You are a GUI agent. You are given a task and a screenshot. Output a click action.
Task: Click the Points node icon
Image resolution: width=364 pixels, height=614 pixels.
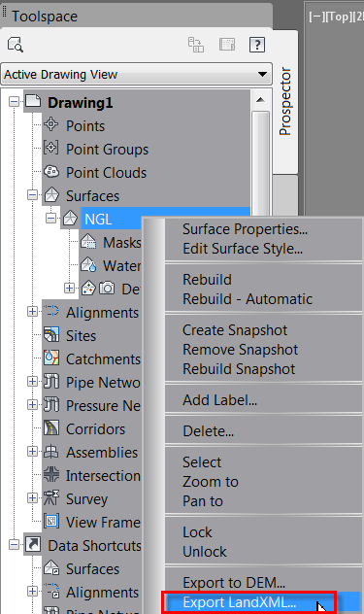point(51,124)
